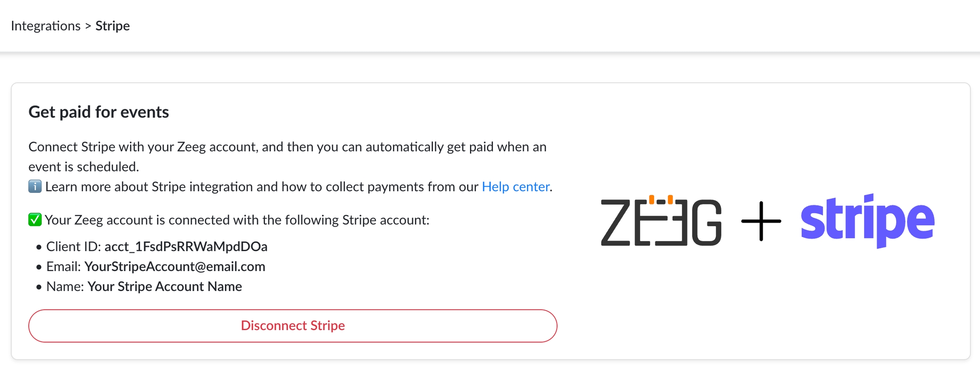
Task: Select the Stripe breadcrumb item
Action: (x=112, y=26)
